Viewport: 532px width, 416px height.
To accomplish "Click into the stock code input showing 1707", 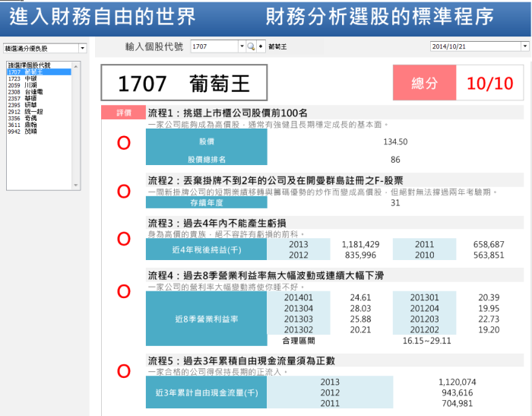I will tap(214, 46).
